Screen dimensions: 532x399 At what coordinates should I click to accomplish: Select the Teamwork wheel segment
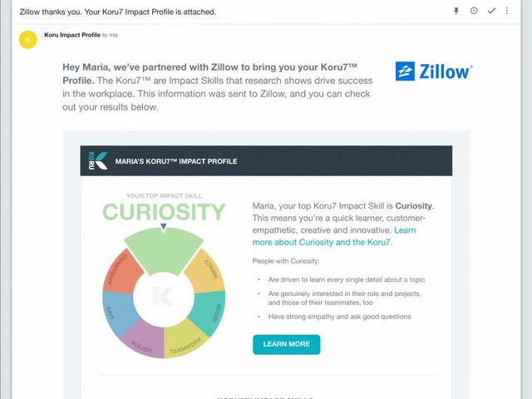coord(185,340)
